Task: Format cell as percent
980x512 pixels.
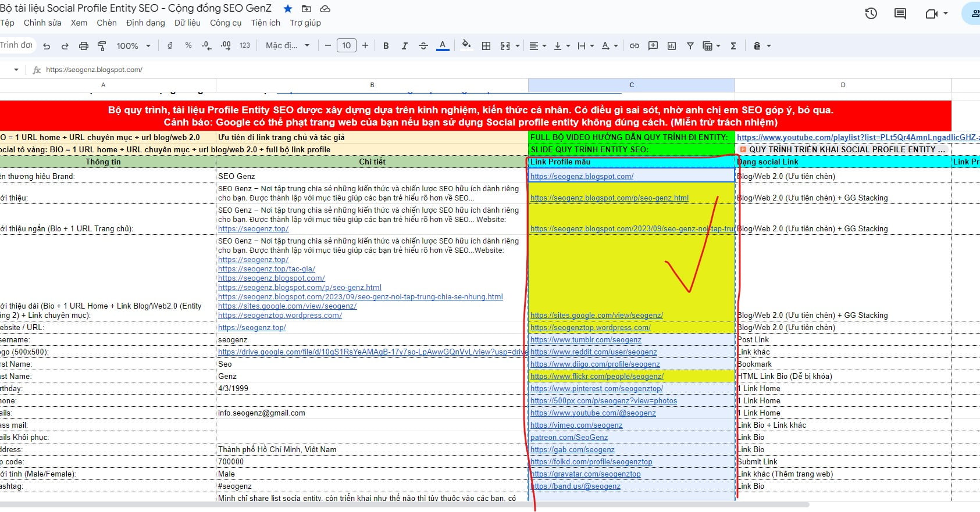Action: click(x=188, y=46)
